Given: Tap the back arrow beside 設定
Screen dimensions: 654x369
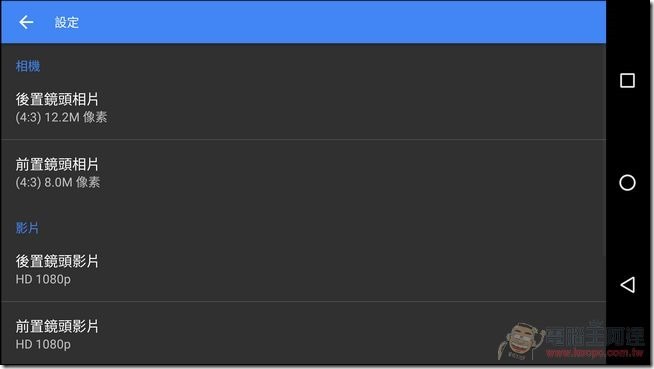Looking at the screenshot, I should (x=26, y=22).
